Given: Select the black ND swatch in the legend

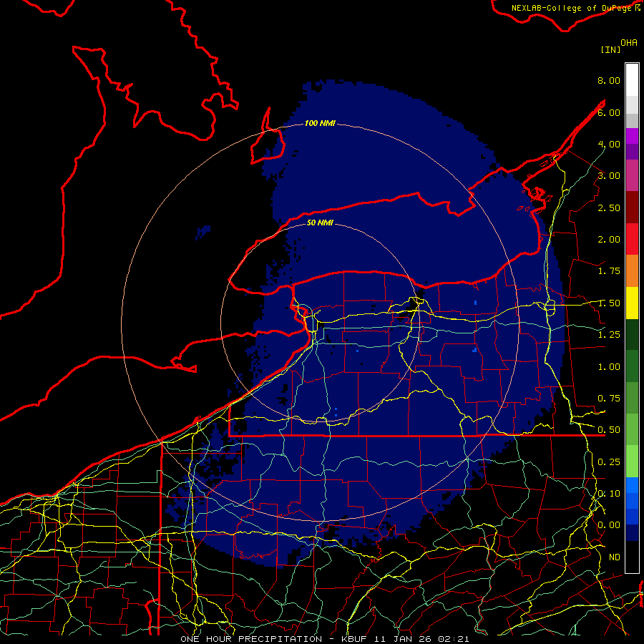Looking at the screenshot, I should tap(632, 557).
